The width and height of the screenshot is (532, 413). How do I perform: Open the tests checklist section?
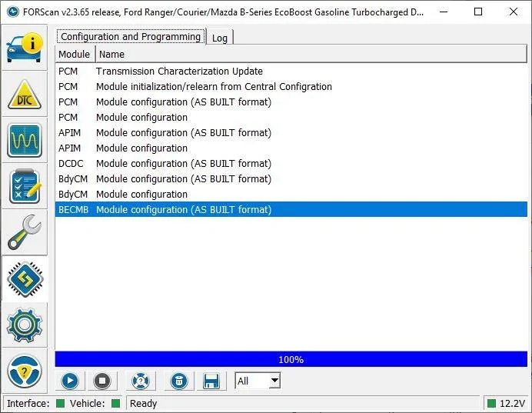25,186
